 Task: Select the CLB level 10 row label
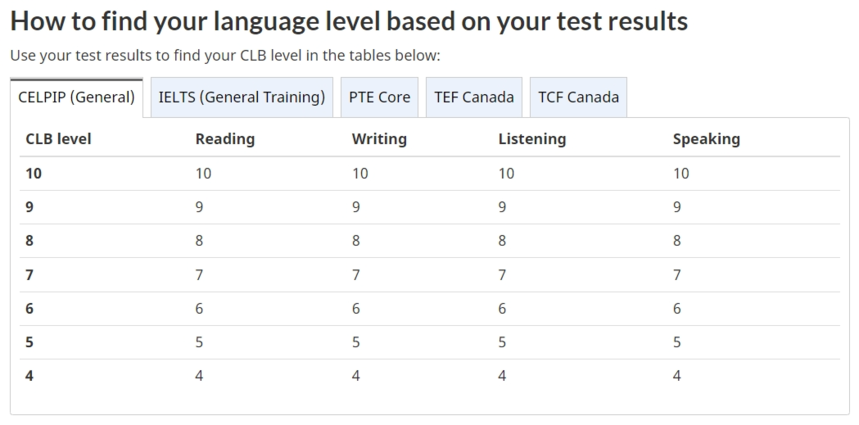(34, 174)
